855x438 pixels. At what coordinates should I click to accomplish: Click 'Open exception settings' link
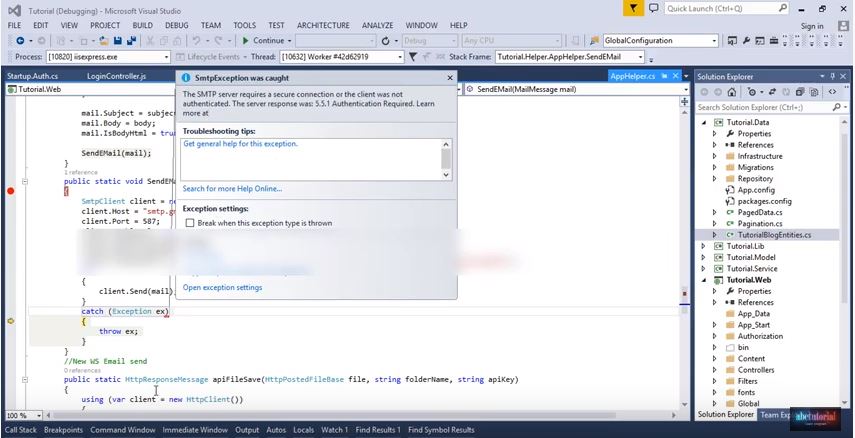click(x=222, y=287)
